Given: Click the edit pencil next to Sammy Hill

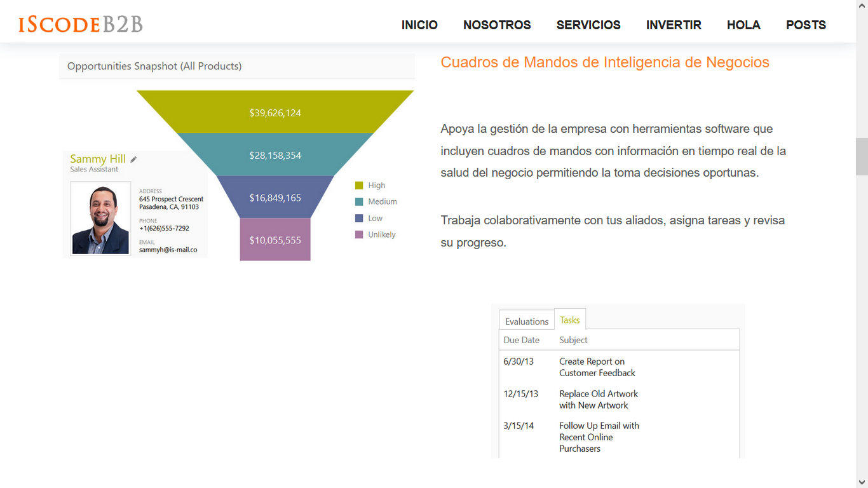Looking at the screenshot, I should (x=133, y=159).
